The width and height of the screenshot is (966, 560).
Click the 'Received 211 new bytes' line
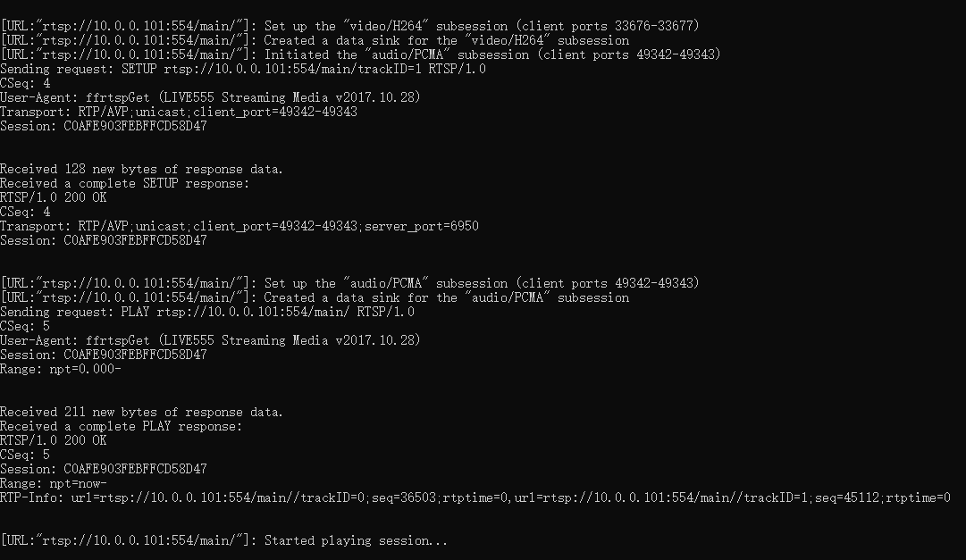click(142, 412)
